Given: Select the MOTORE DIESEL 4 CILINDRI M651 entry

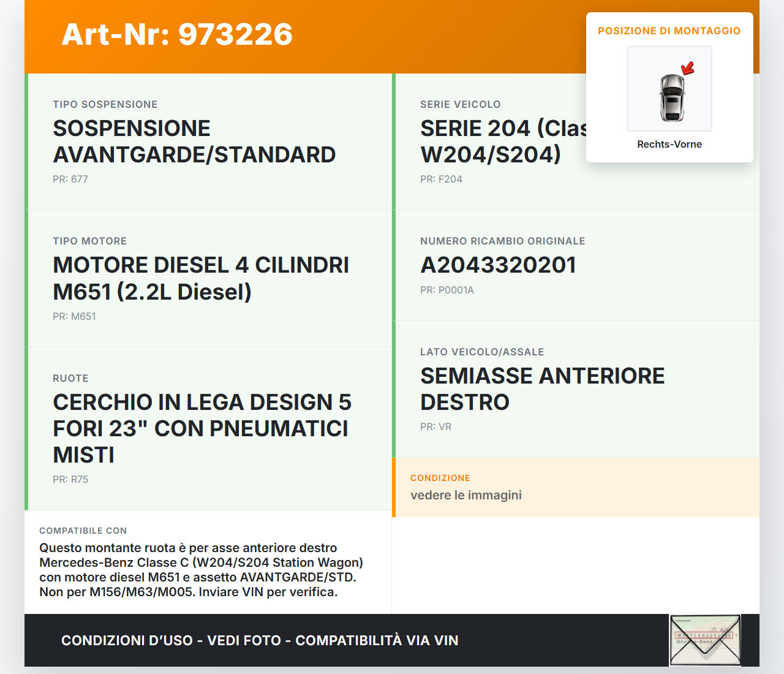Looking at the screenshot, I should tap(200, 278).
